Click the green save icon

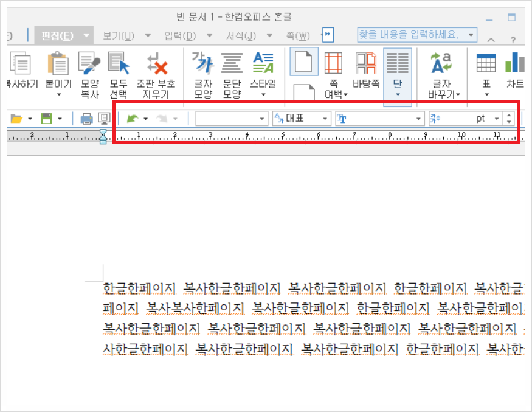pyautogui.click(x=46, y=119)
